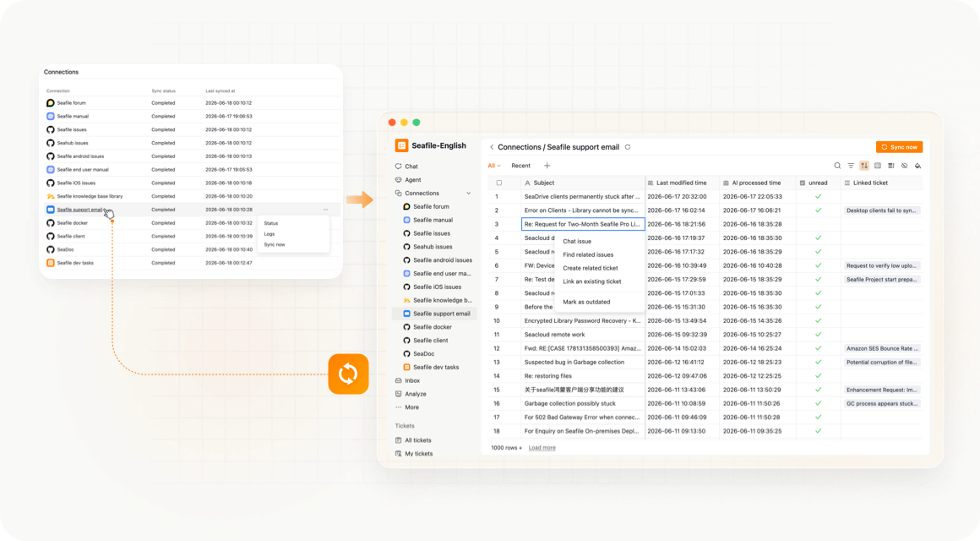Open Agent in the sidebar
Image resolution: width=980 pixels, height=541 pixels.
click(x=412, y=179)
